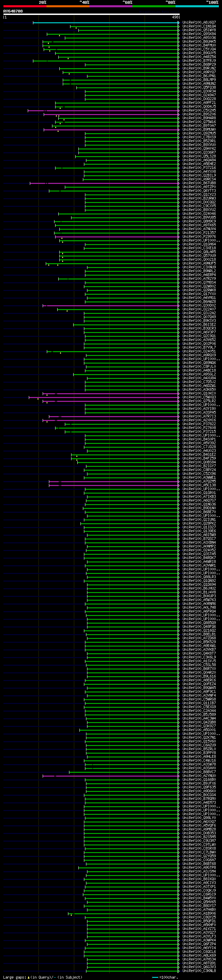222x980 pixels.
Task: Select hit UniRef100_B4W5Y0
Action: pyautogui.click(x=199, y=898)
